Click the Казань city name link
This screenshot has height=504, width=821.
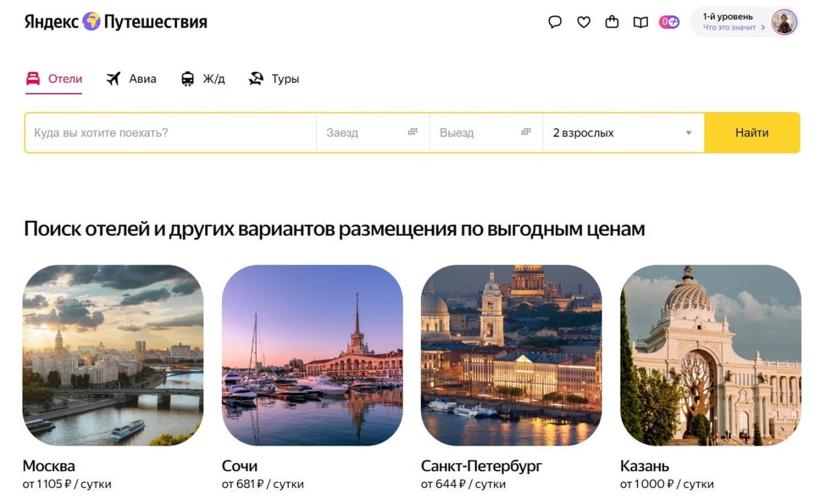pos(644,466)
